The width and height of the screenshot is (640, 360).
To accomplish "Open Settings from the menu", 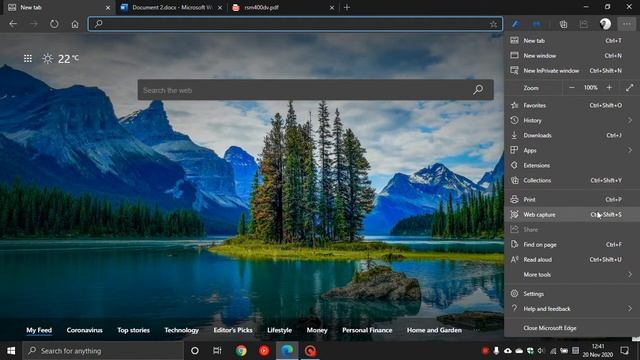I will 571,294.
